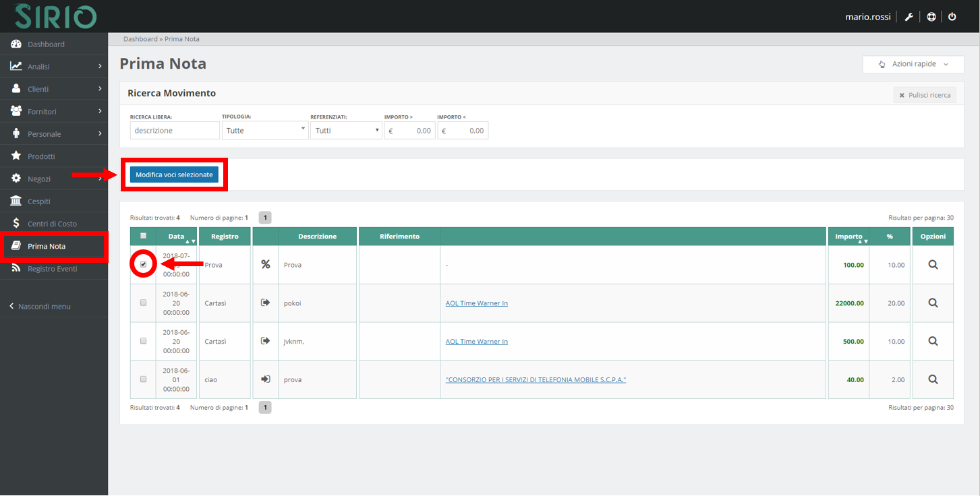Click the percent icon in Prova row

265,265
